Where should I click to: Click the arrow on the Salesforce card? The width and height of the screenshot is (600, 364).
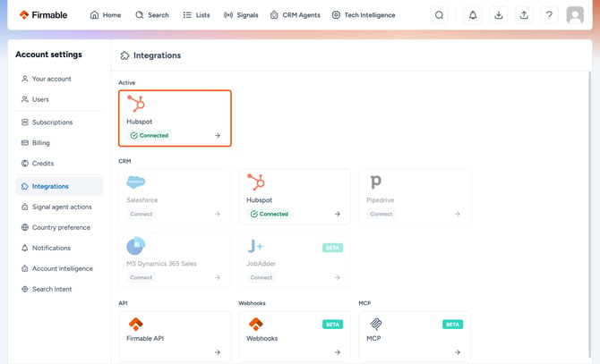pyautogui.click(x=218, y=215)
